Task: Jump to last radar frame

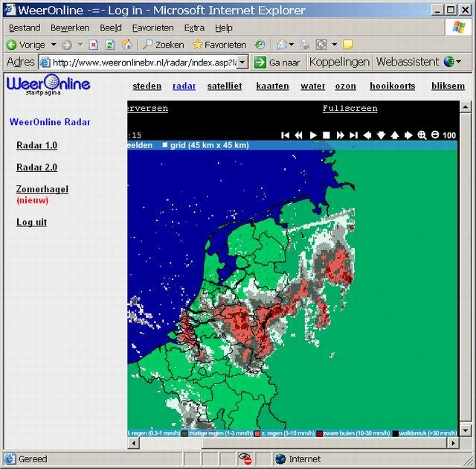Action: tap(354, 135)
